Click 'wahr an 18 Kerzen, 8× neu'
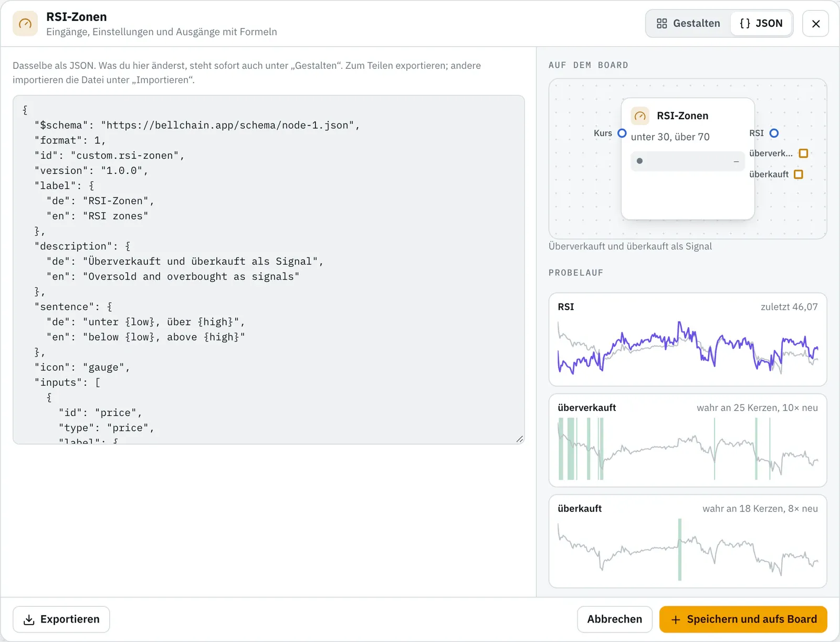This screenshot has height=642, width=840. (x=760, y=509)
